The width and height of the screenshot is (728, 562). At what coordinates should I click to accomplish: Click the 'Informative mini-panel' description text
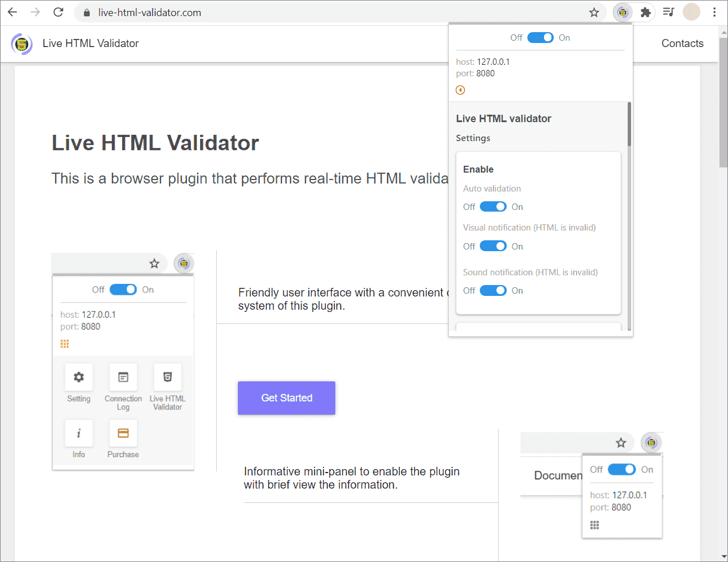coord(351,478)
